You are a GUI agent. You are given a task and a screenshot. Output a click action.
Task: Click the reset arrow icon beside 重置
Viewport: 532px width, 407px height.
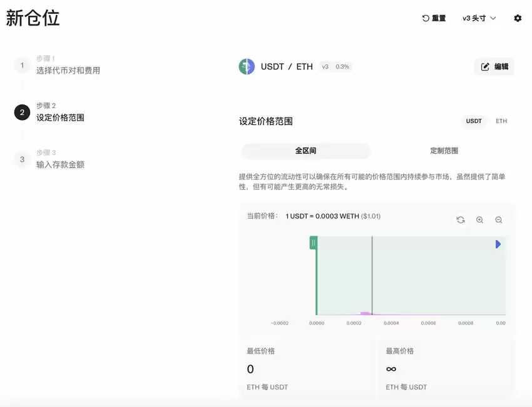(425, 18)
